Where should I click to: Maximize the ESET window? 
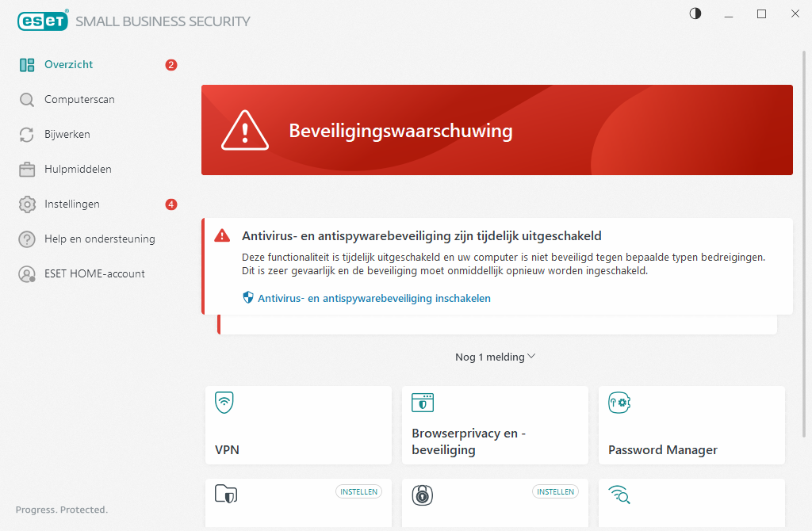pyautogui.click(x=761, y=14)
